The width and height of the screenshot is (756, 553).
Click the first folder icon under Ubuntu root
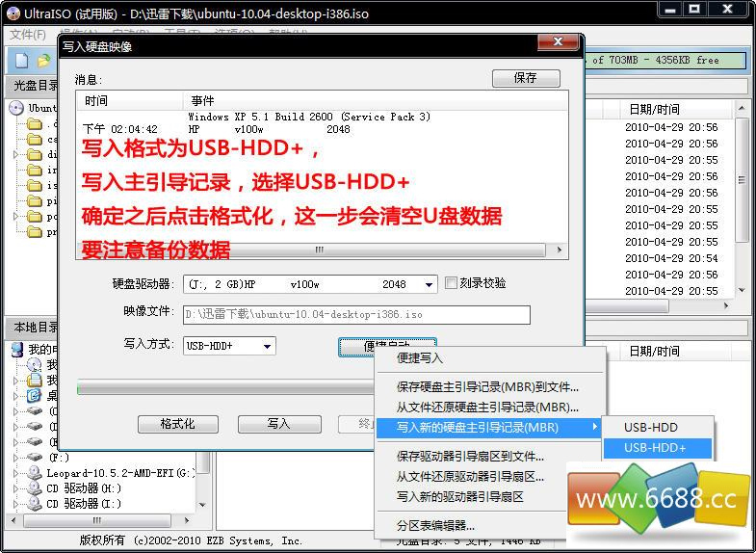(x=35, y=124)
